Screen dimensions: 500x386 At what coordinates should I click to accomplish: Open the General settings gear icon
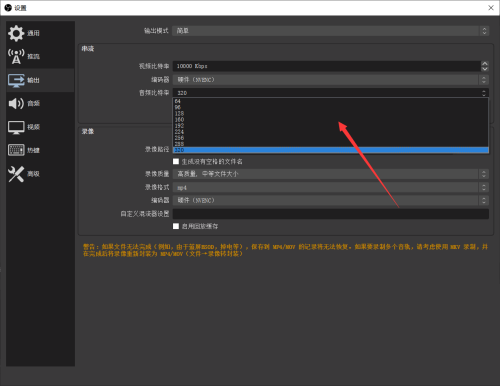pos(16,33)
